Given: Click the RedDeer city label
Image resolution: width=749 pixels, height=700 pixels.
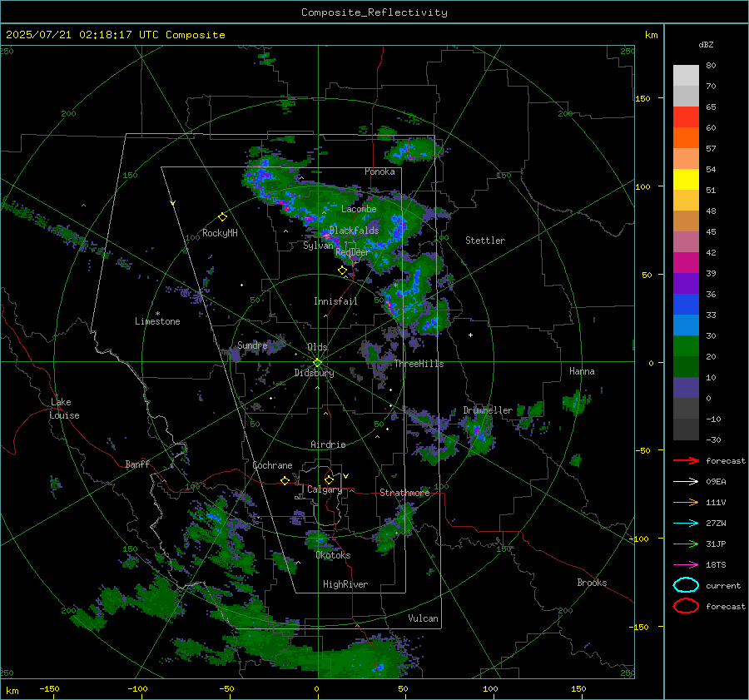Looking at the screenshot, I should pyautogui.click(x=353, y=252).
